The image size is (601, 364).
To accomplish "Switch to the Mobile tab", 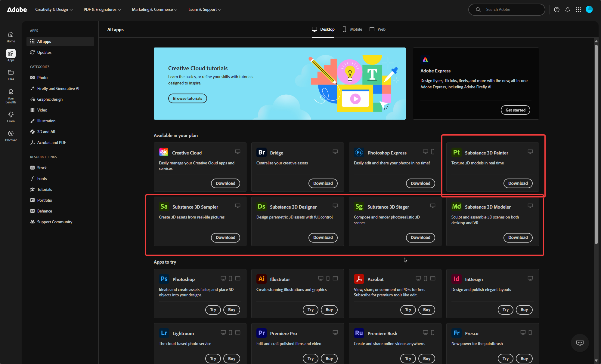I will pos(352,29).
